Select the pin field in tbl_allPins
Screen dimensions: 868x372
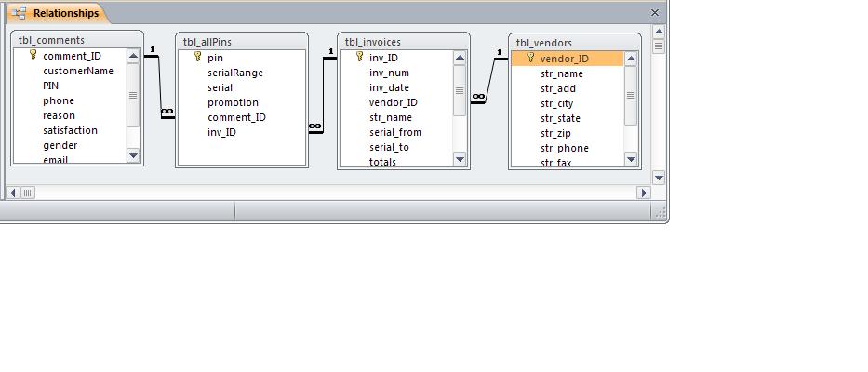(x=215, y=58)
